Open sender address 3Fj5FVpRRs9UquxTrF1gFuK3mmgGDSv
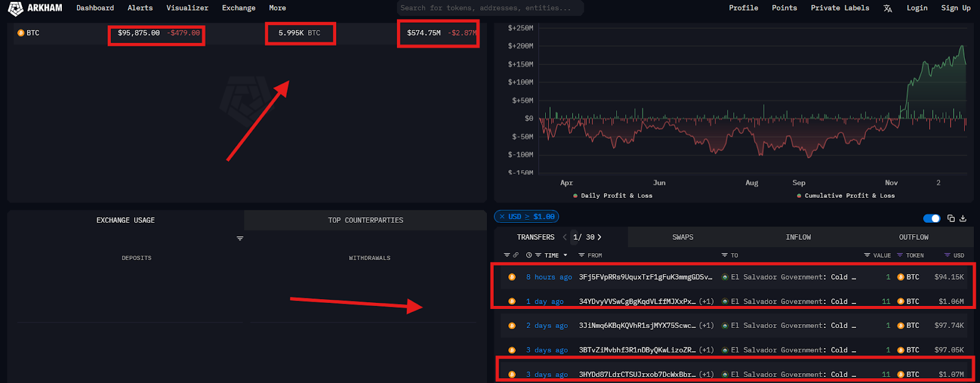This screenshot has width=980, height=383. click(x=646, y=277)
